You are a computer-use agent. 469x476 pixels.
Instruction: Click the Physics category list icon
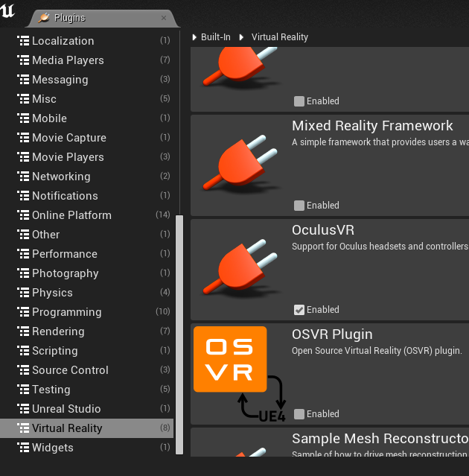pyautogui.click(x=23, y=293)
